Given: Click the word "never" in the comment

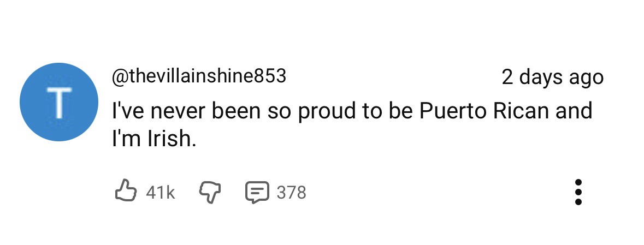Looking at the screenshot, I should [x=178, y=111].
